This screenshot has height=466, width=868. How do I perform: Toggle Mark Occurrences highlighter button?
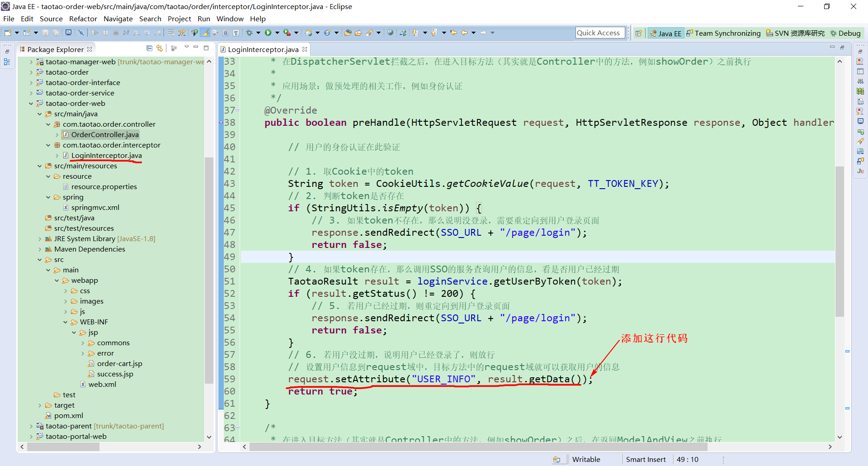[205, 33]
